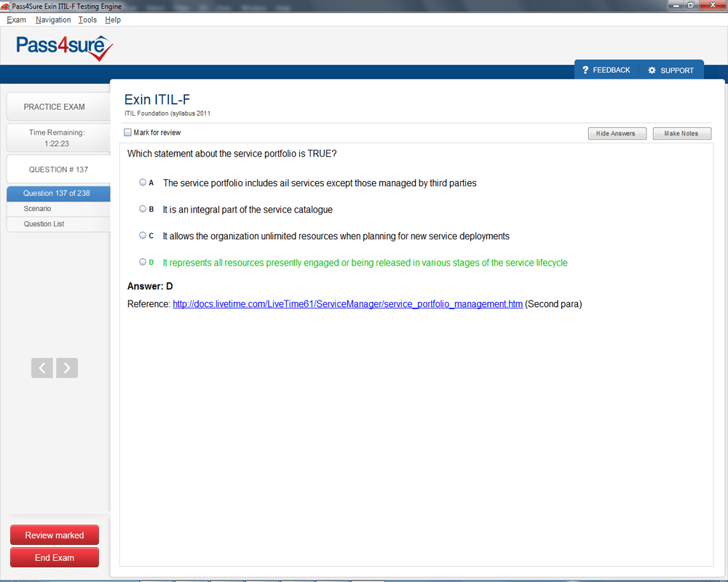Viewport: 728px width, 582px height.
Task: Click the question text about service portfolio
Action: 232,154
